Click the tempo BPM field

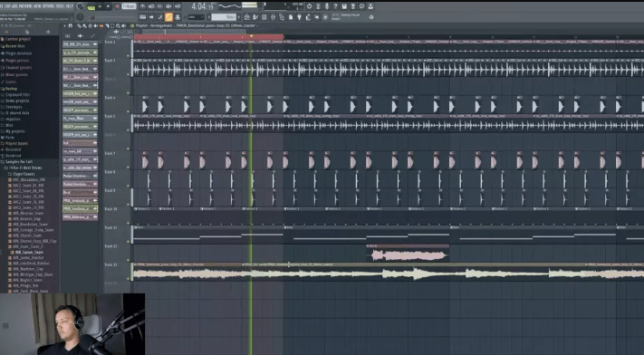point(129,6)
